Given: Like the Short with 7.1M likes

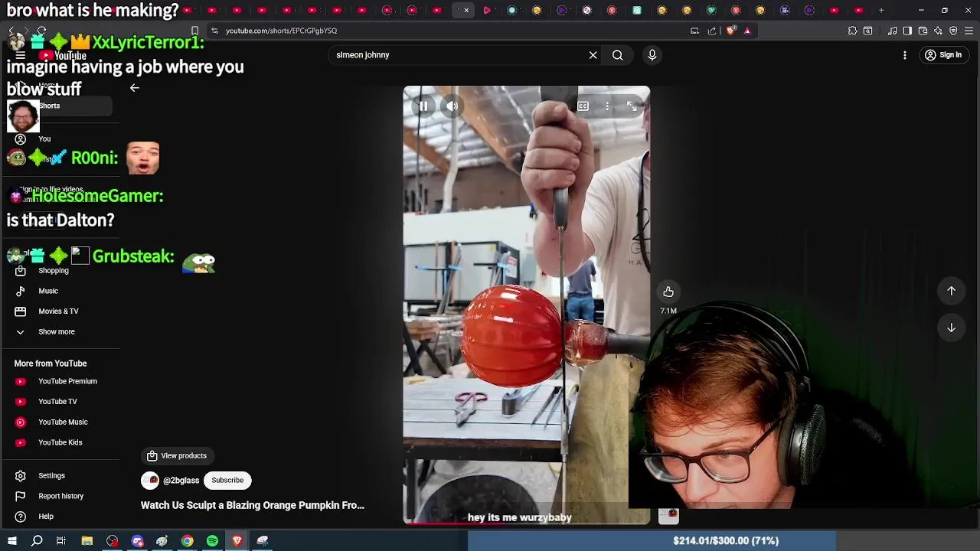Looking at the screenshot, I should click(x=668, y=292).
